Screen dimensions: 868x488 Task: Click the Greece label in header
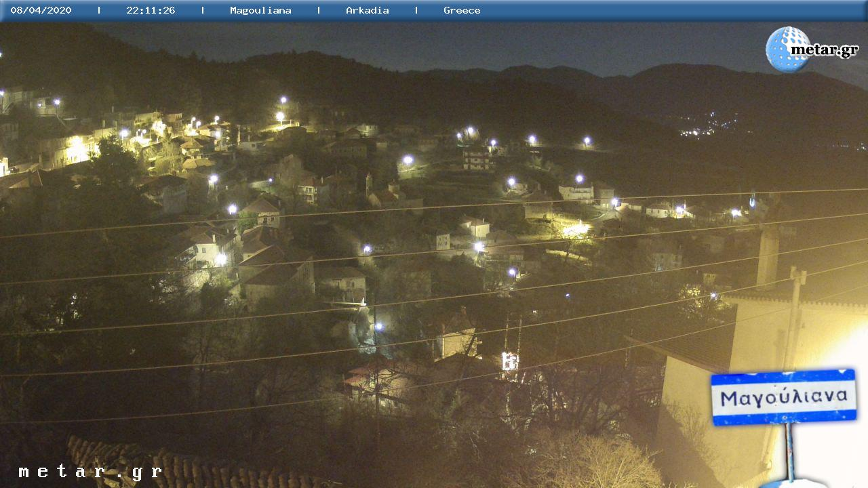point(462,10)
